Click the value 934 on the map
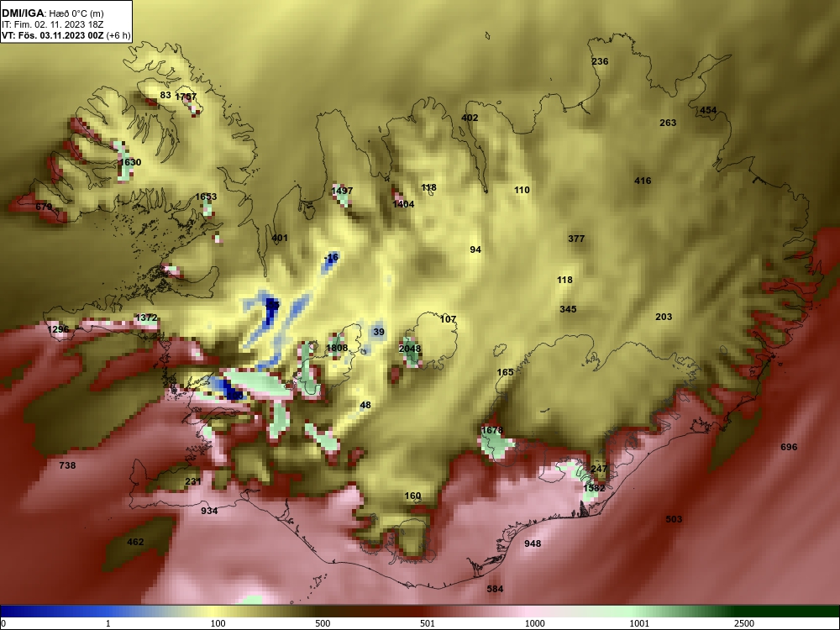This screenshot has height=630, width=840. click(209, 511)
